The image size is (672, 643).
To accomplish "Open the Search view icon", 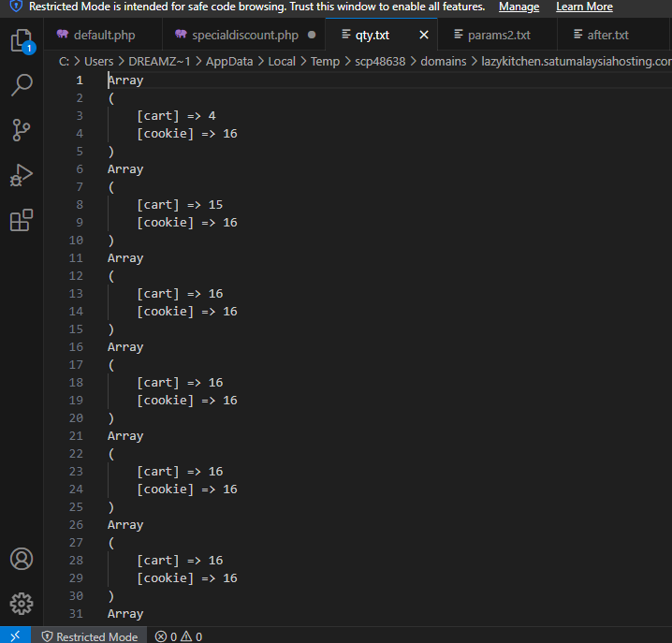I will pos(21,86).
